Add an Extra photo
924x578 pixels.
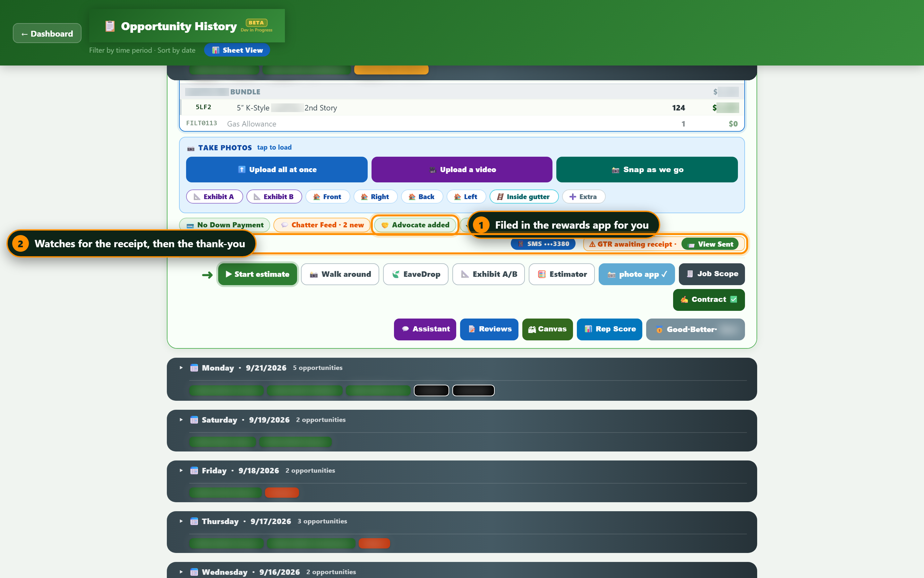(x=583, y=197)
